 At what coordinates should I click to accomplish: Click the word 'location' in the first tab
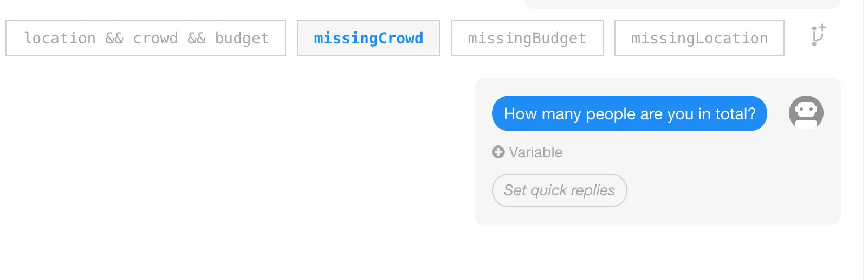point(60,39)
